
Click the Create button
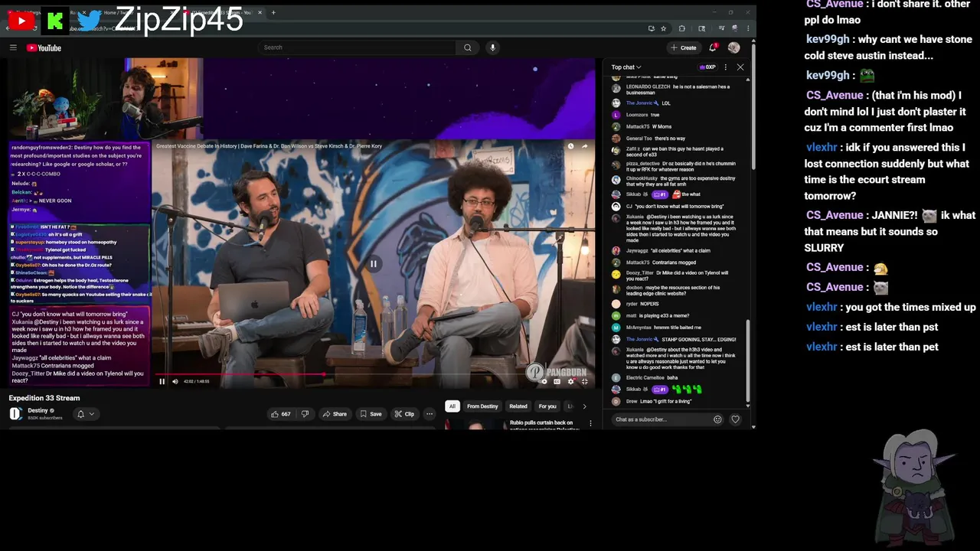click(x=683, y=47)
